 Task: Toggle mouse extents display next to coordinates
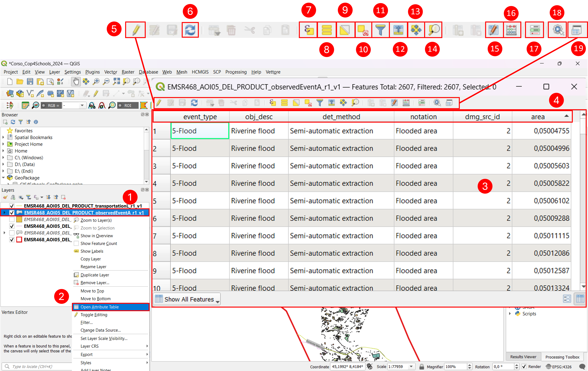coord(370,366)
